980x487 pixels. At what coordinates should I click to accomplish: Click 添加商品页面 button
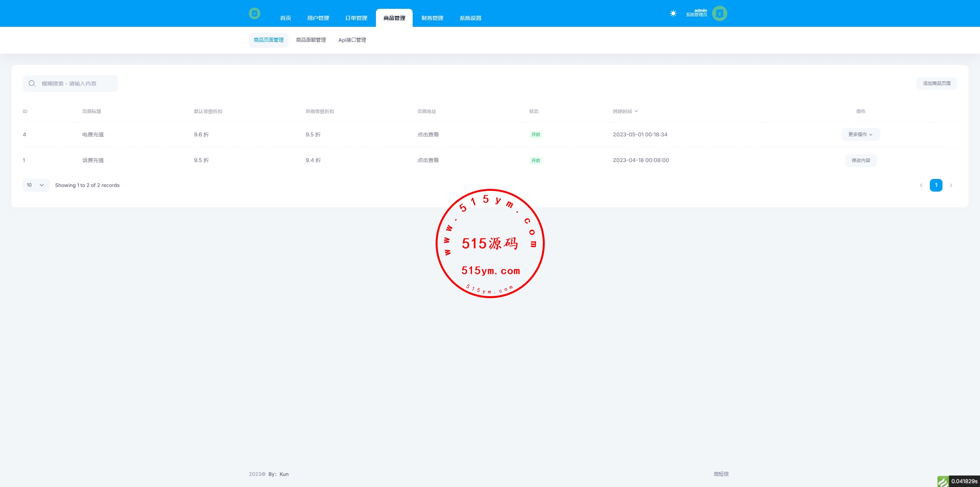936,84
